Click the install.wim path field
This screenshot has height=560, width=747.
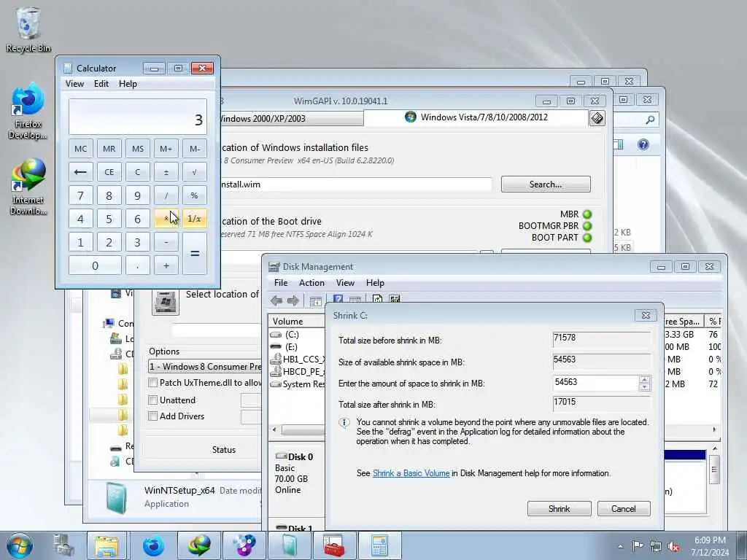355,184
